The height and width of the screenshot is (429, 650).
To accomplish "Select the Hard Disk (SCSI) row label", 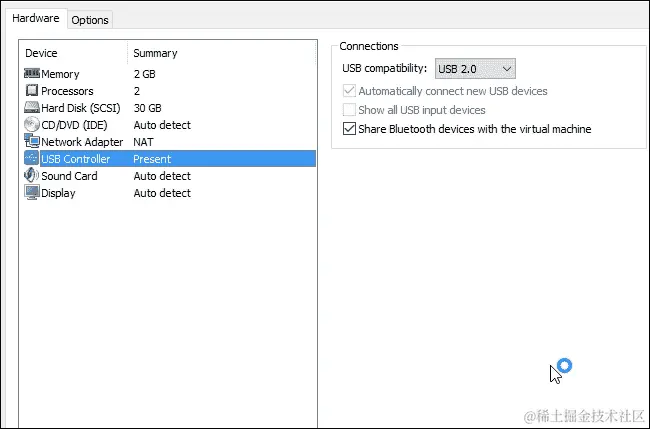I will coord(81,108).
